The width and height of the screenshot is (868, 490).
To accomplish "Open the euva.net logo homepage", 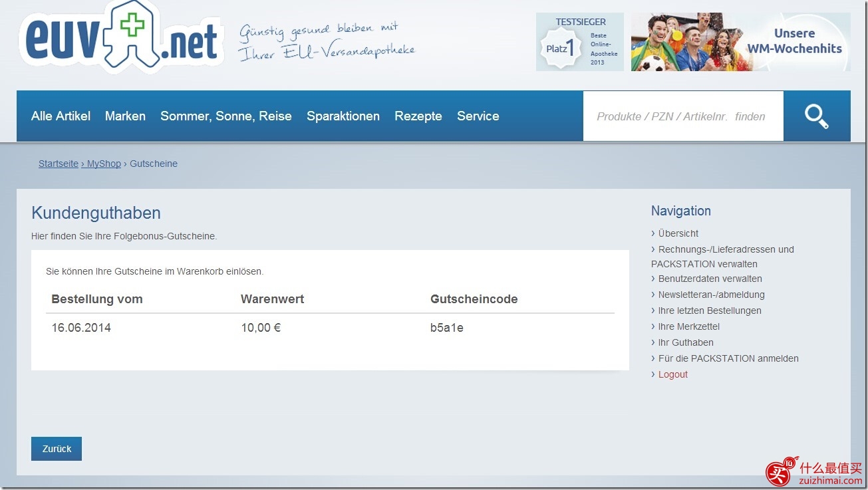I will 122,38.
